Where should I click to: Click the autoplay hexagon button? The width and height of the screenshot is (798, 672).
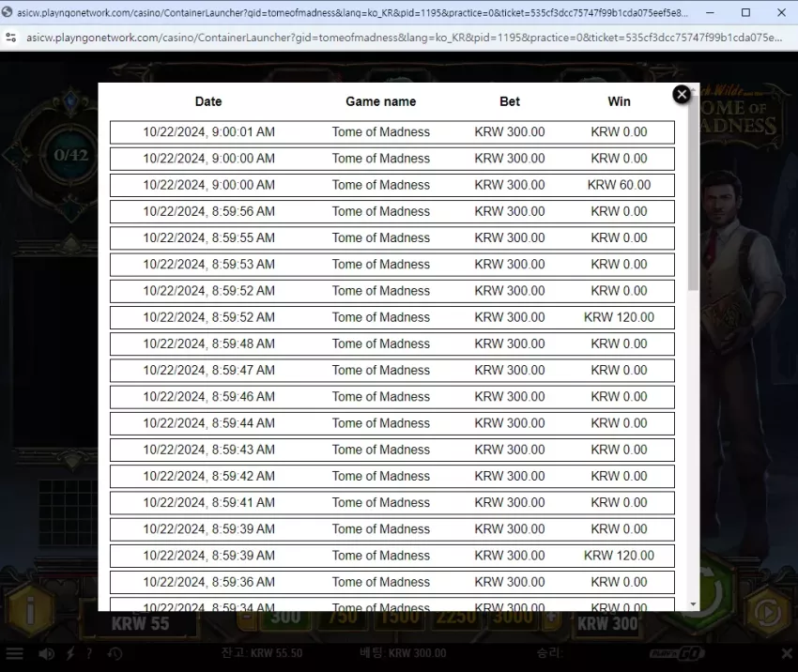click(767, 613)
